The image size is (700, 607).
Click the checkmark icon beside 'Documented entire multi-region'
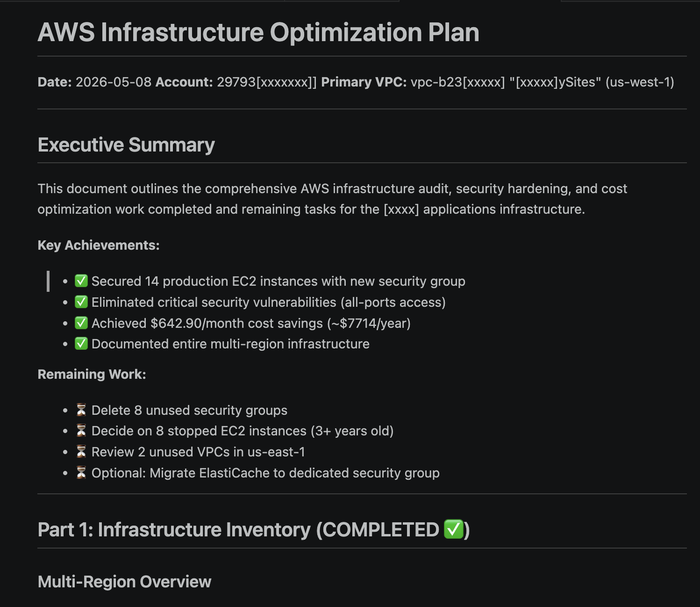pyautogui.click(x=81, y=343)
